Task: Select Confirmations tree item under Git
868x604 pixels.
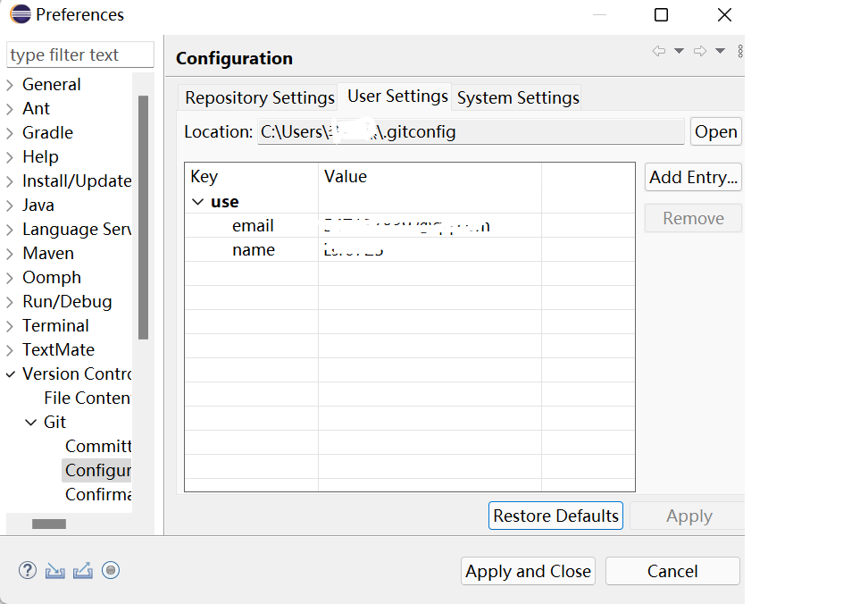Action: [x=98, y=494]
